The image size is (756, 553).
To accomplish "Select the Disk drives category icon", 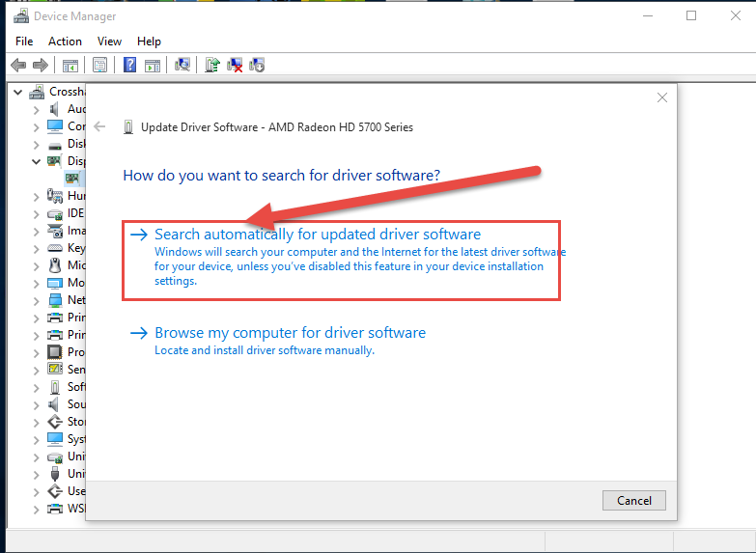I will coord(55,145).
